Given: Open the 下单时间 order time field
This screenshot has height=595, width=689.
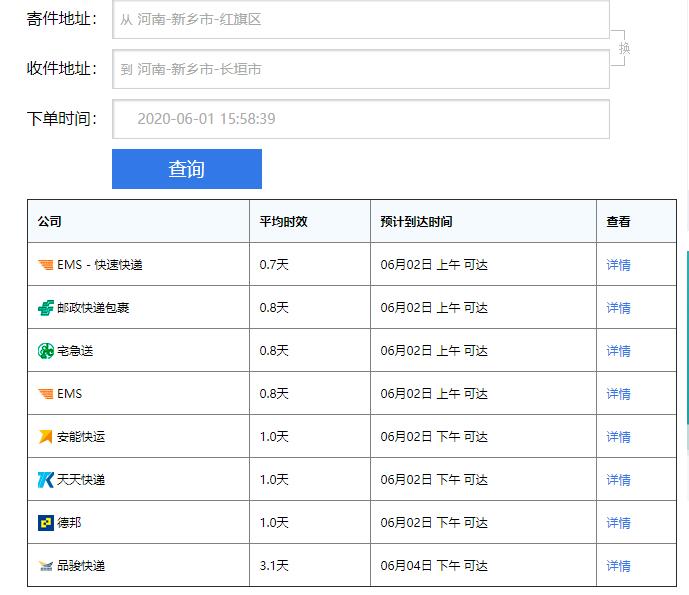Looking at the screenshot, I should click(361, 119).
